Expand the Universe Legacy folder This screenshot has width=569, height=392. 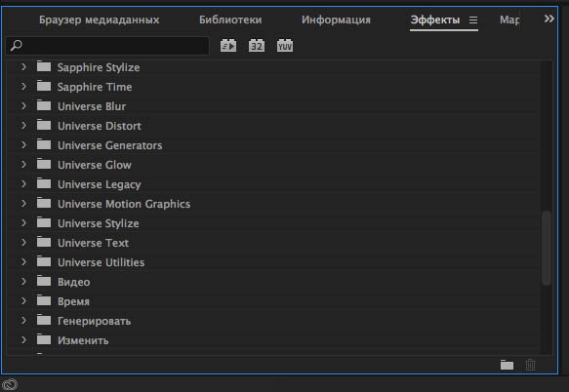[x=23, y=184]
